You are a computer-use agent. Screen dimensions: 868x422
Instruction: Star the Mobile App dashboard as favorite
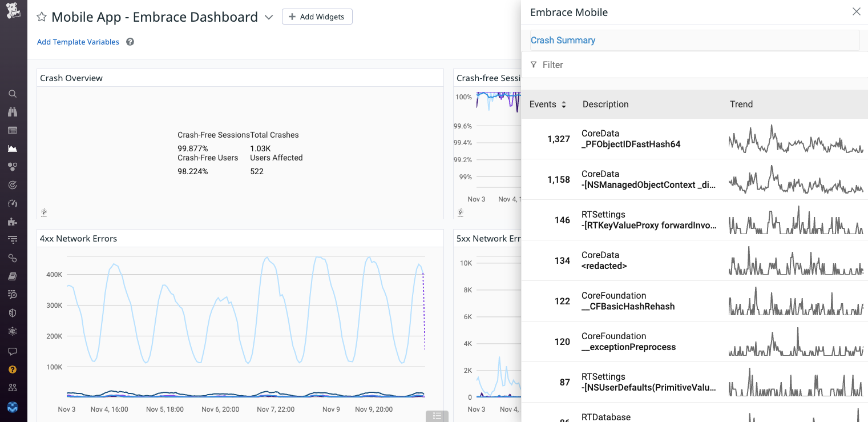point(42,17)
